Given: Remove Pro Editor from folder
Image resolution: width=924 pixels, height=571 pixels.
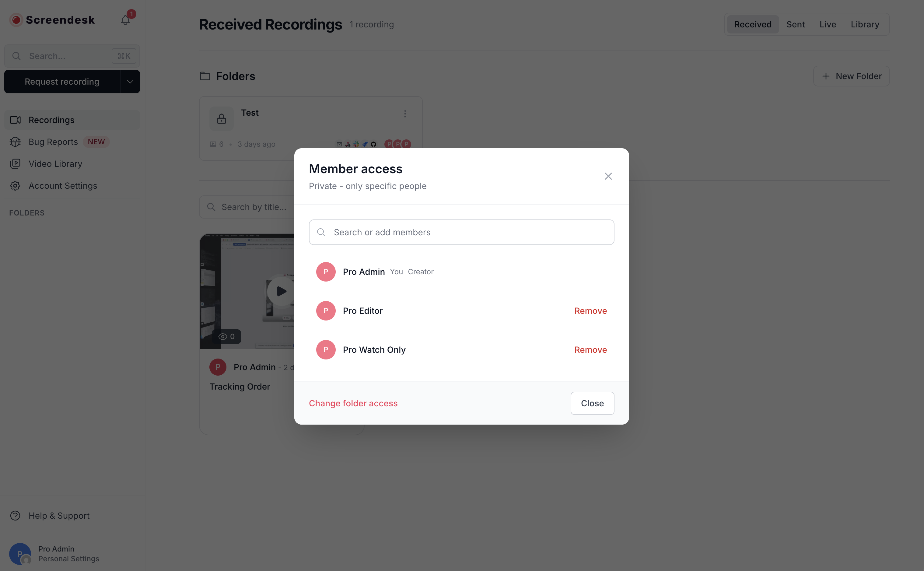Looking at the screenshot, I should coord(590,311).
